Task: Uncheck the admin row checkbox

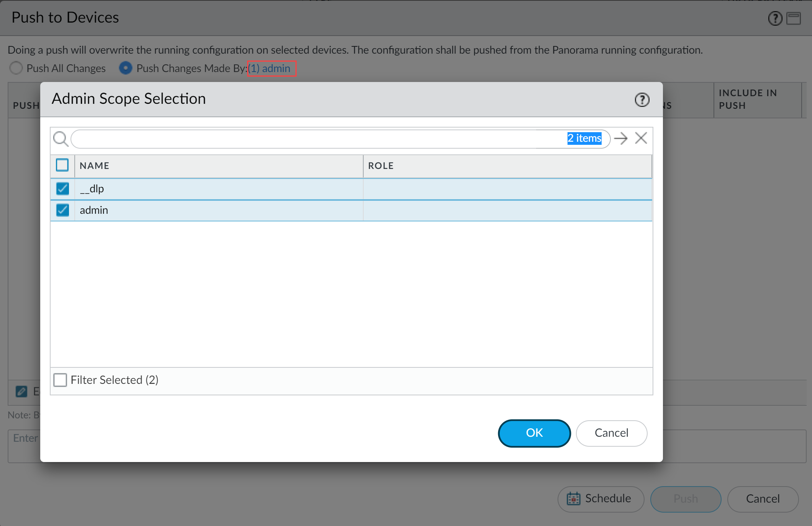Action: pyautogui.click(x=62, y=210)
